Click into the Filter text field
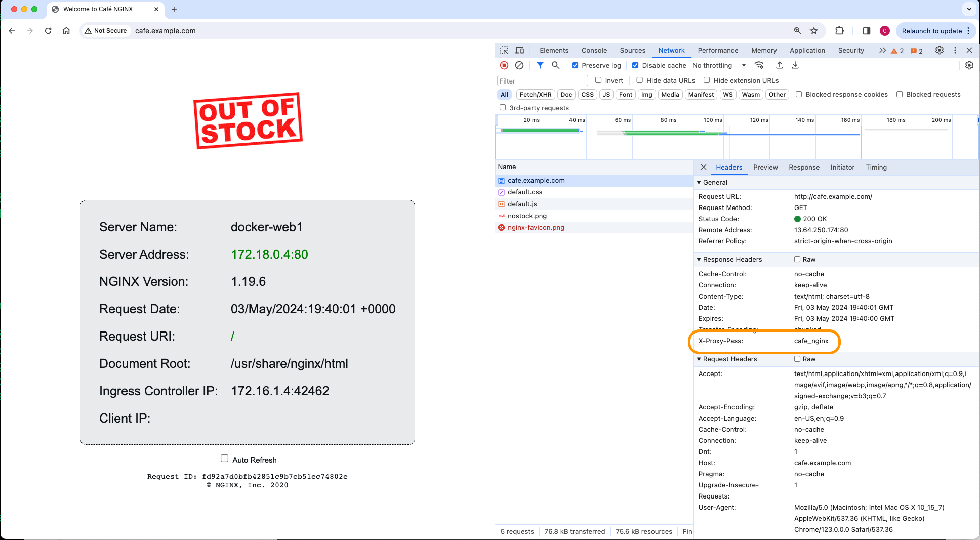Image resolution: width=980 pixels, height=540 pixels. (x=542, y=80)
